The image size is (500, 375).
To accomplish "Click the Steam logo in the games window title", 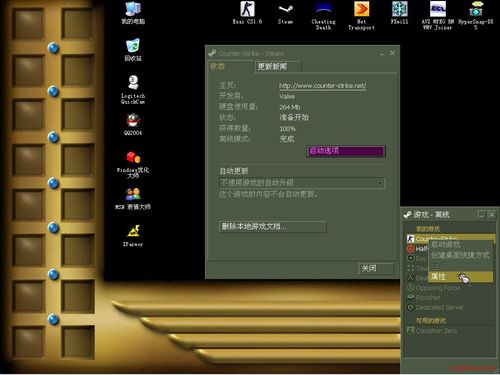I will (407, 215).
